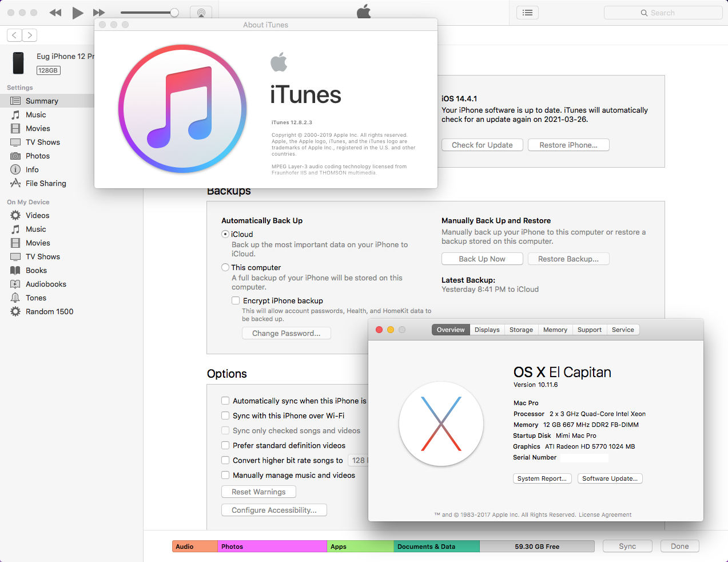The image size is (728, 562).
Task: Click the rewind playback button
Action: pos(55,13)
